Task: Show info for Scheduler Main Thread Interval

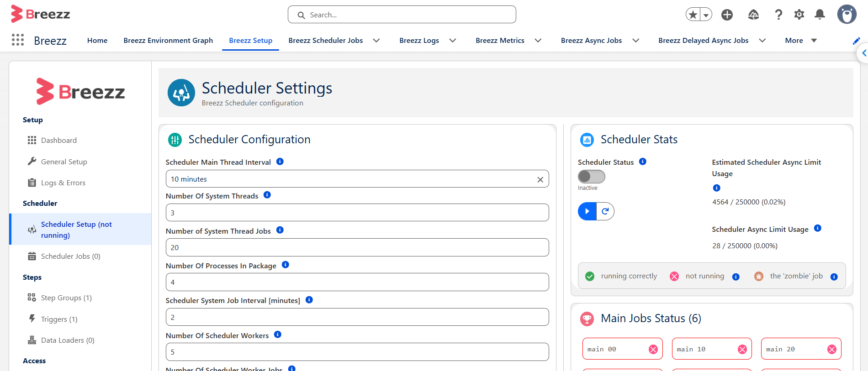Action: (280, 162)
